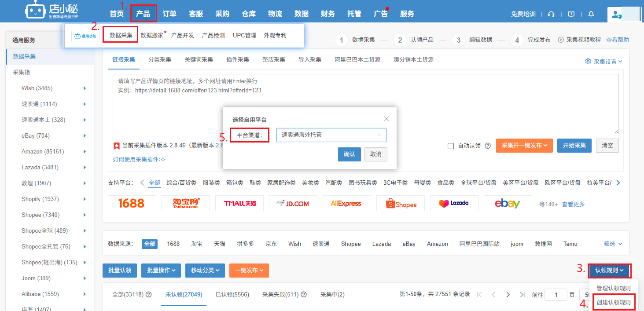
Task: Click help icon next to 采集失败(511)
Action: coord(304,294)
